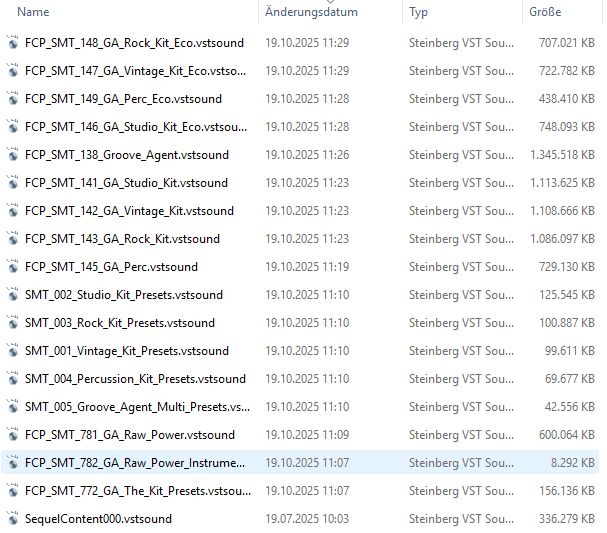
Task: Click file icon of SMT_002_Studio_Kit_Presets
Action: (x=13, y=295)
